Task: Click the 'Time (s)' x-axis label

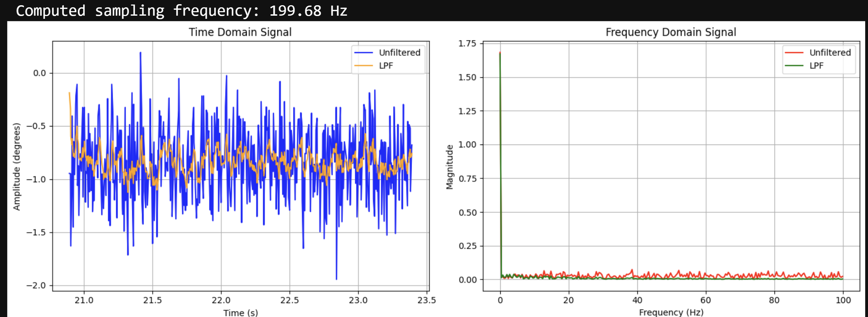Action: coord(241,312)
